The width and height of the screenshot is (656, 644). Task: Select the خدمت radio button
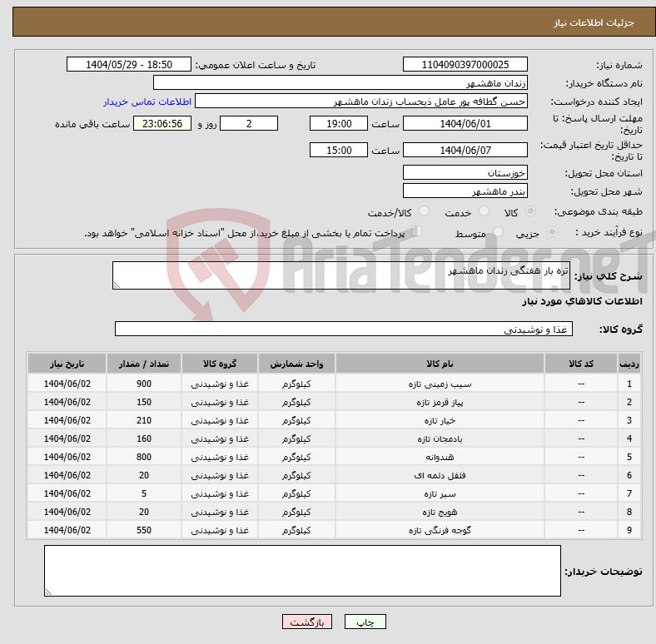coord(484,211)
